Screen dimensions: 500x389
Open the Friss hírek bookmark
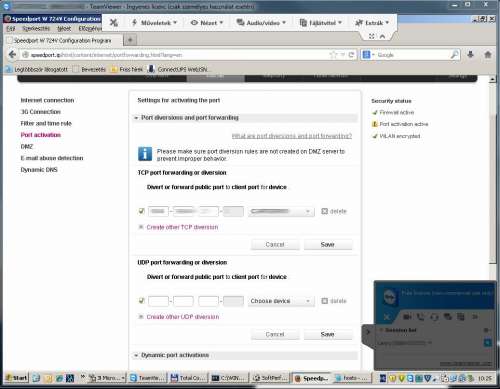point(127,69)
